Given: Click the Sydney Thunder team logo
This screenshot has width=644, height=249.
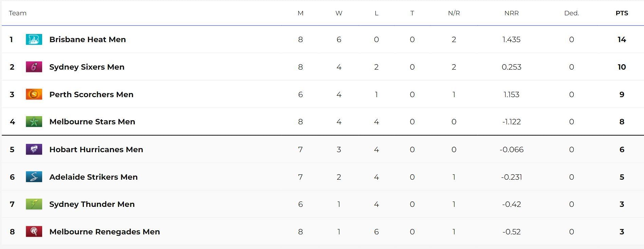Looking at the screenshot, I should point(34,204).
